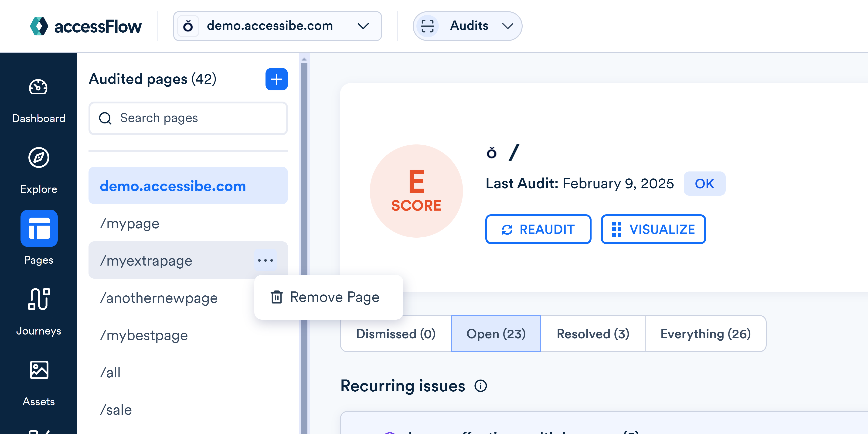Image resolution: width=868 pixels, height=434 pixels.
Task: Click the three-dot menu on /myextrapage
Action: point(265,260)
